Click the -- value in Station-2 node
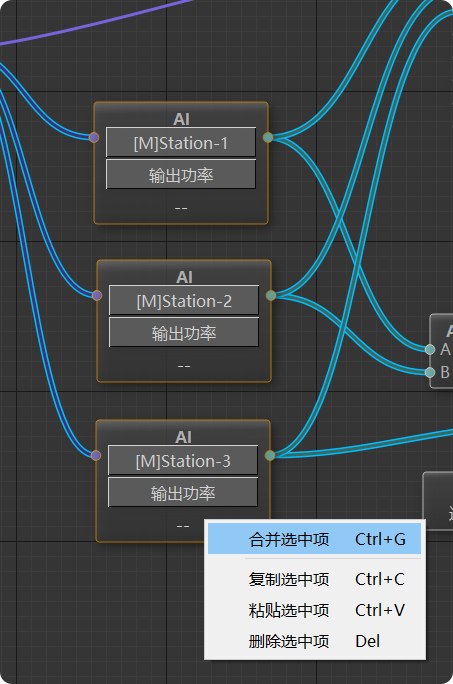Viewport: 453px width, 684px height. coord(184,366)
